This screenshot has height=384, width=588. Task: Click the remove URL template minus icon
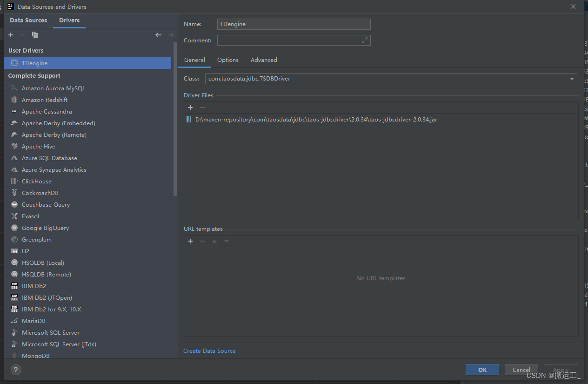tap(202, 241)
